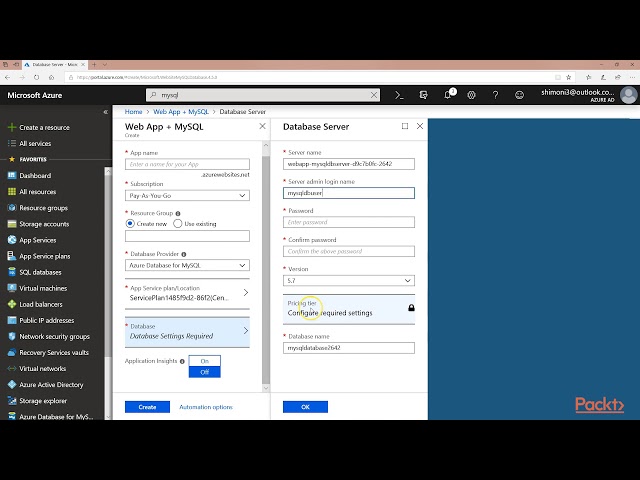Open Azure Cloud Shell icon
640x480 pixels.
coord(399,95)
